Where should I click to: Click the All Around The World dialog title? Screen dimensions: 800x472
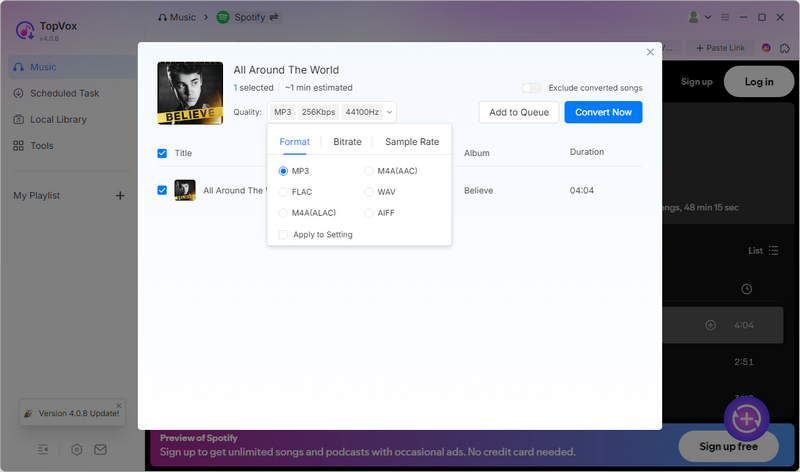point(286,70)
